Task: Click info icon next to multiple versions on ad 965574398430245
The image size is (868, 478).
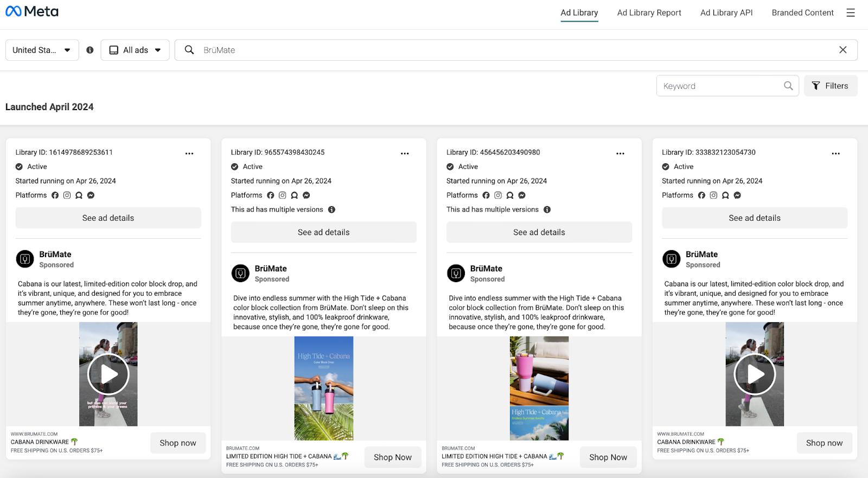Action: [331, 209]
